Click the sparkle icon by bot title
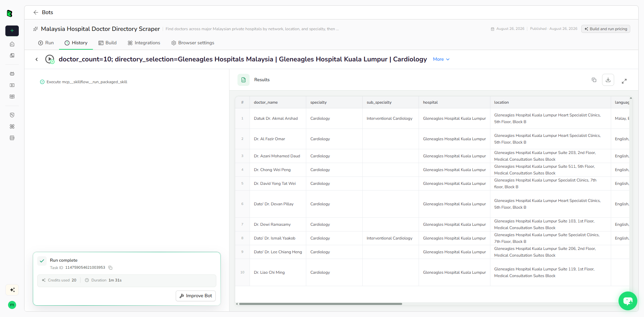This screenshot has height=317, width=644. click(36, 29)
